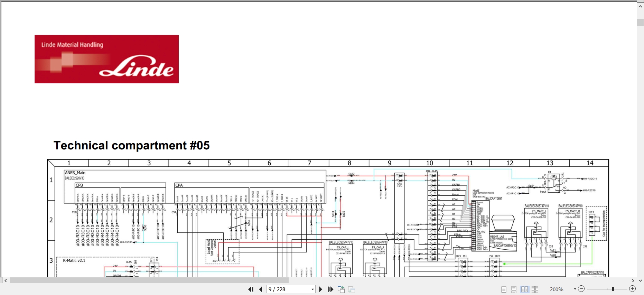Switch to single page view
The width and height of the screenshot is (644, 295).
click(504, 289)
